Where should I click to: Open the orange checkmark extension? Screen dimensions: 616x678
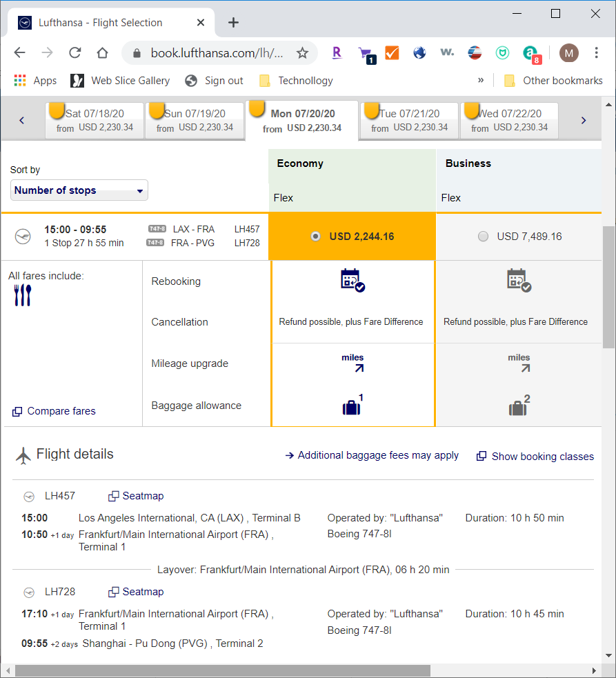(x=392, y=52)
